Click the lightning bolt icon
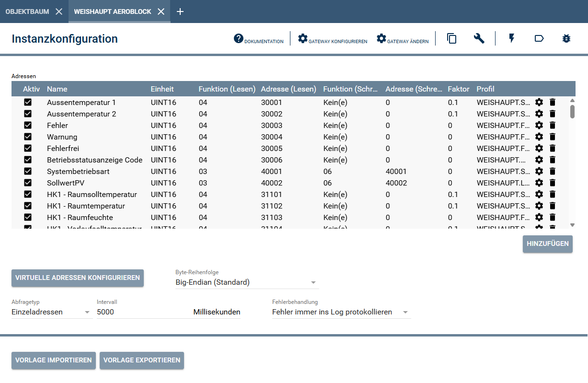 coord(512,39)
